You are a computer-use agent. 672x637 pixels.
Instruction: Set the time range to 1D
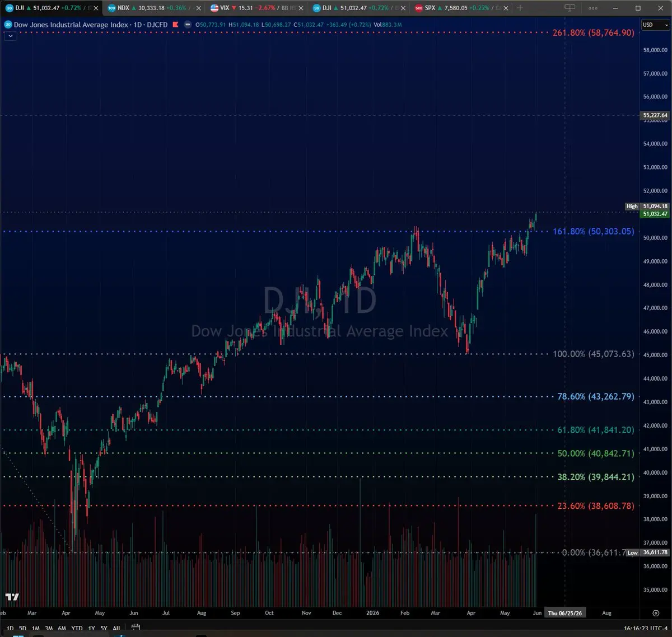(10, 629)
